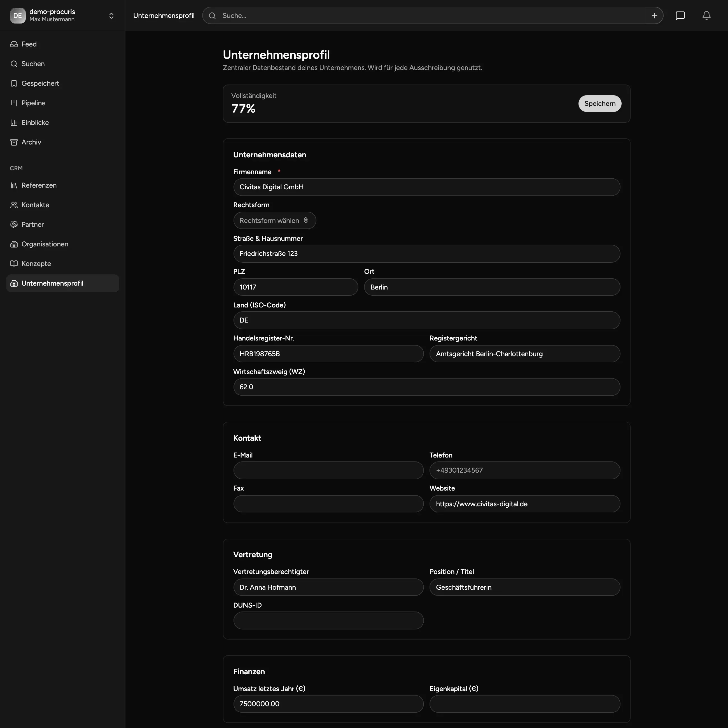Click the Wirtschaftszweig (WZ) field
Screen dimensions: 728x728
point(426,387)
